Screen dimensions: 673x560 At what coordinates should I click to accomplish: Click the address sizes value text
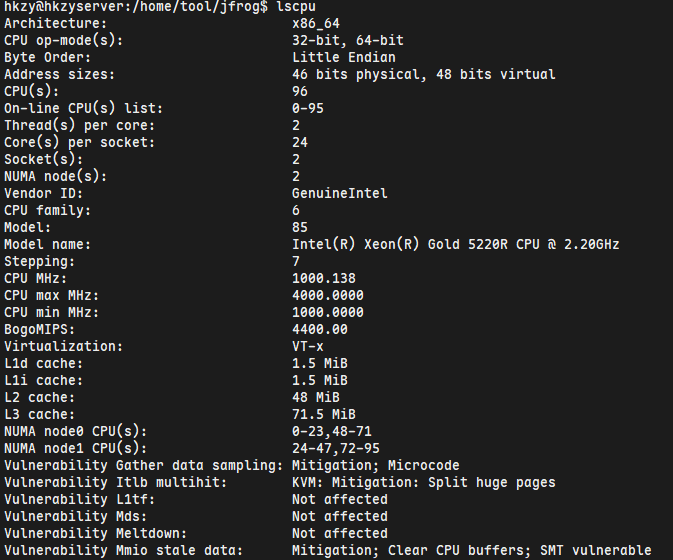coord(423,75)
